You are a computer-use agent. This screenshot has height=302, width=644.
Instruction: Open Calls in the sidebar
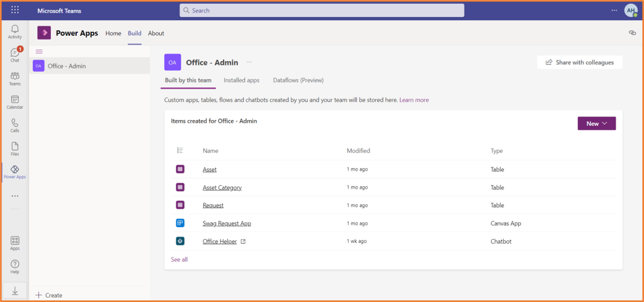point(14,125)
